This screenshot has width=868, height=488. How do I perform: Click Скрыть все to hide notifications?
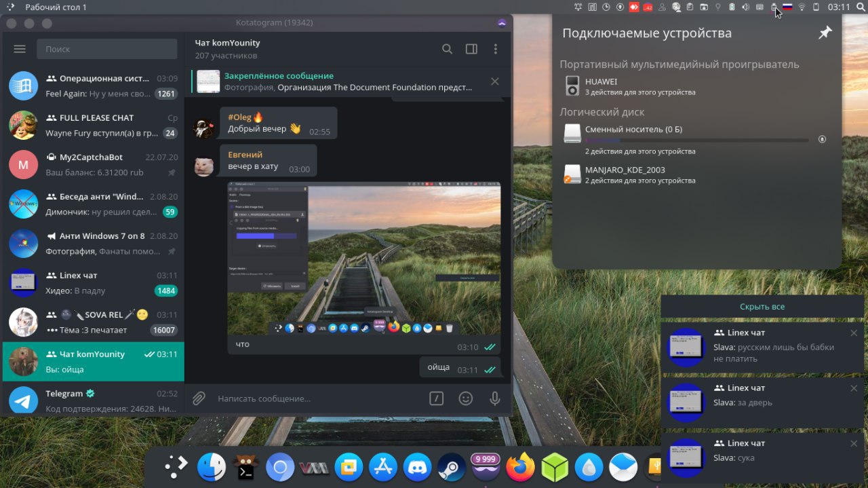[x=762, y=307]
